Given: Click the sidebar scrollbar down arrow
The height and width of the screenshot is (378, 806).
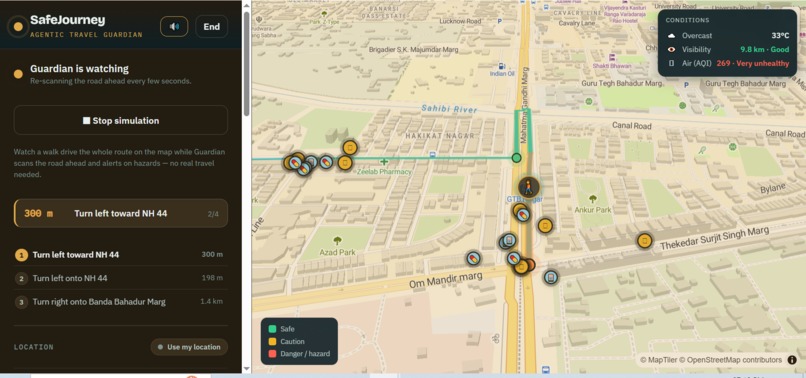Looking at the screenshot, I should click(x=247, y=369).
